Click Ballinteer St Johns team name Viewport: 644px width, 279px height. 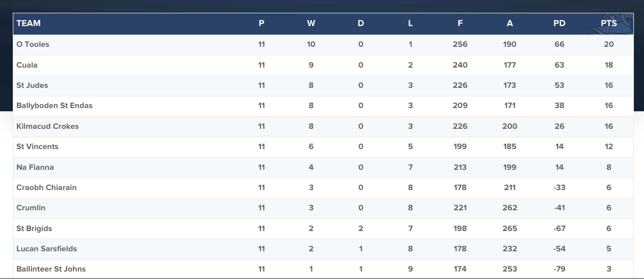(51, 269)
